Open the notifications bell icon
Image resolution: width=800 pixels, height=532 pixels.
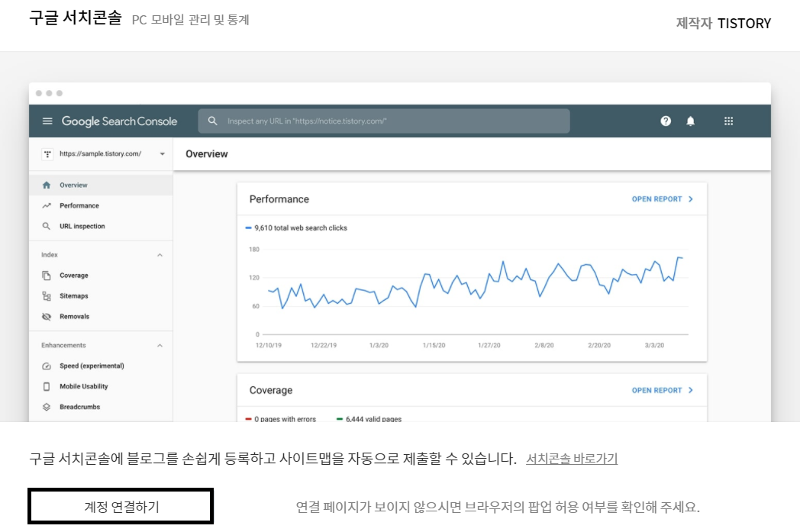[x=690, y=121]
